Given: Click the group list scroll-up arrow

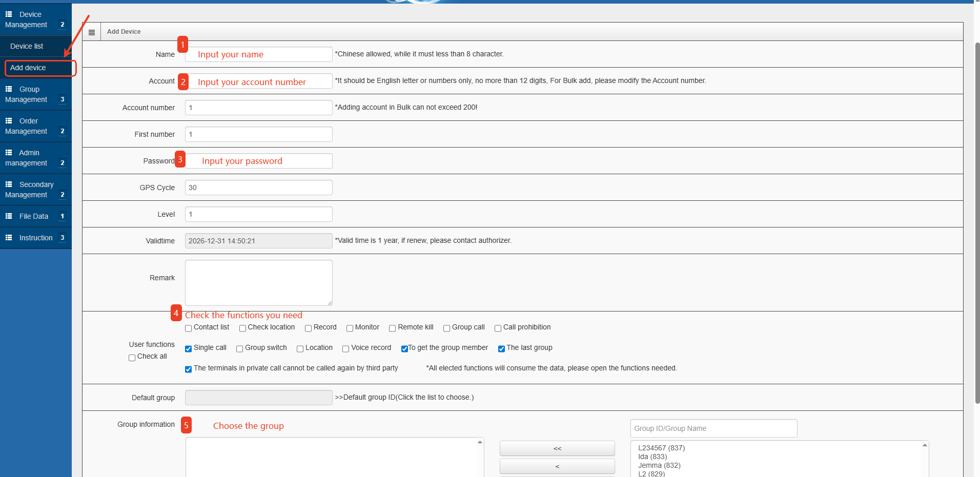Looking at the screenshot, I should pyautogui.click(x=925, y=445).
